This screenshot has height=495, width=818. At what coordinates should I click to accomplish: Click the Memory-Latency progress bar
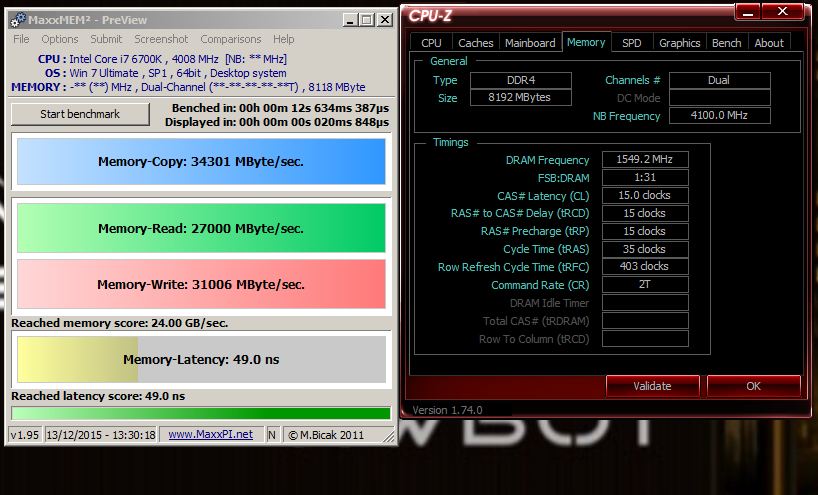201,359
